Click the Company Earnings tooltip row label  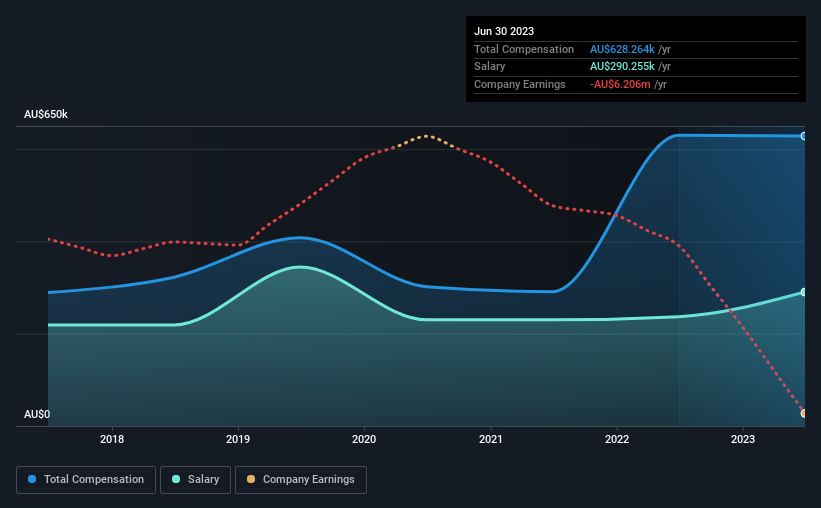tap(519, 84)
